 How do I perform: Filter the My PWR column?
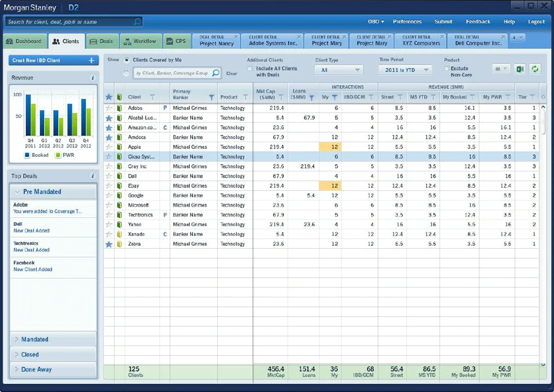[507, 97]
